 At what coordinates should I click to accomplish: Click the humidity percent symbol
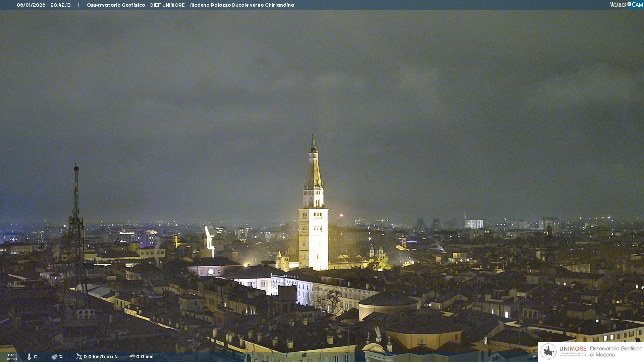pyautogui.click(x=61, y=357)
